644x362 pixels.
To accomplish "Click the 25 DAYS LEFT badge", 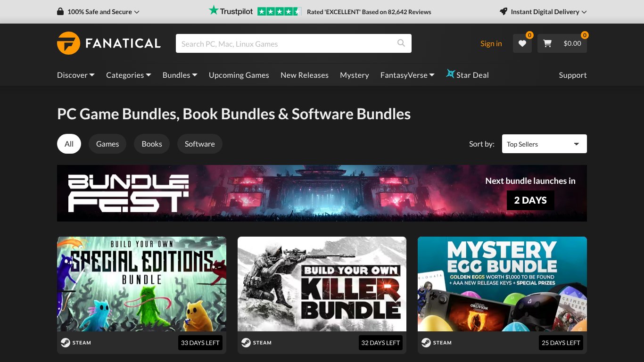I will (x=561, y=343).
